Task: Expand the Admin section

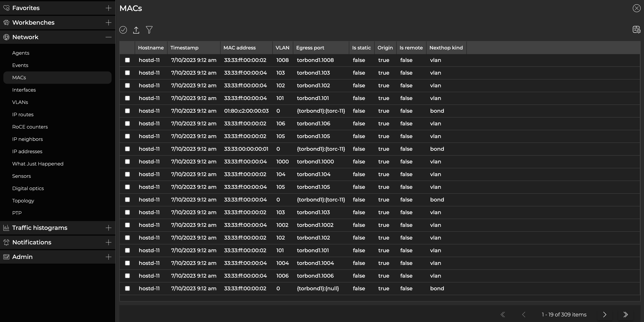Action: coord(109,257)
